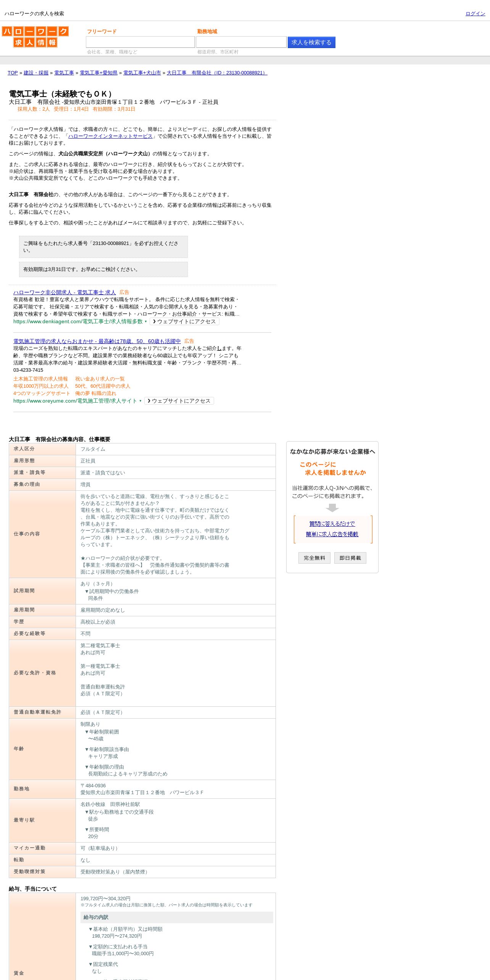Open the 電気施工管理の求人ならおまかせ ad link
This screenshot has width=490, height=980.
click(x=97, y=341)
